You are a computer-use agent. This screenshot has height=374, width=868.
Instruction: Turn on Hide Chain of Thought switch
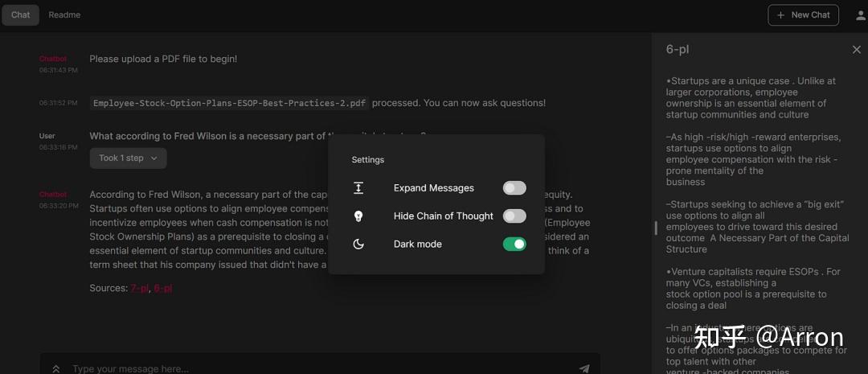(514, 216)
